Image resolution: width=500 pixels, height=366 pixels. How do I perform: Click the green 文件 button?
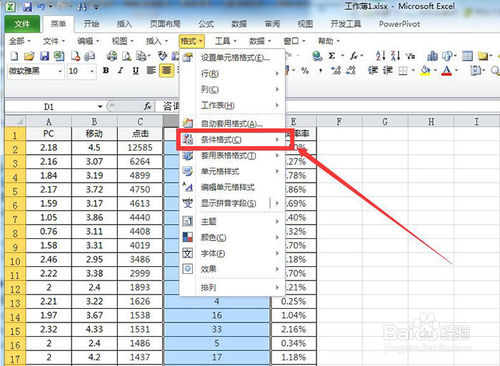pos(22,24)
